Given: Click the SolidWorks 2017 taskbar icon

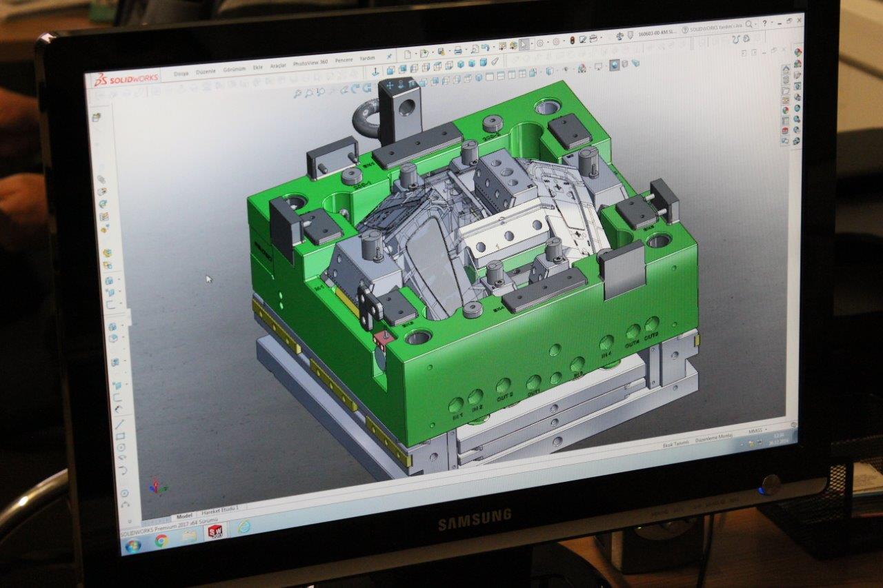Looking at the screenshot, I should tap(215, 531).
